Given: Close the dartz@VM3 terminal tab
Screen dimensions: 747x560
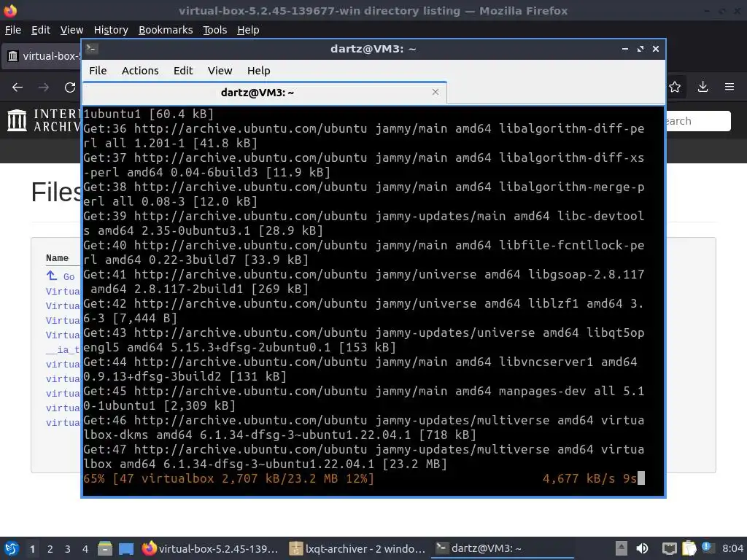Looking at the screenshot, I should coord(435,92).
